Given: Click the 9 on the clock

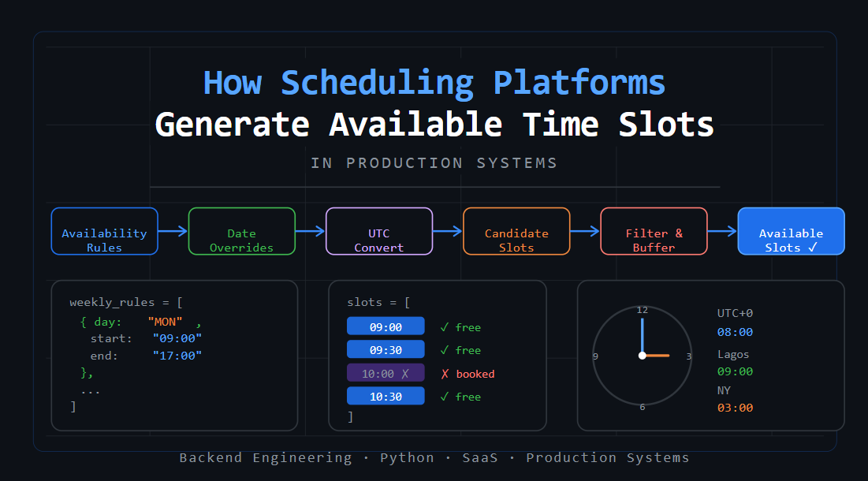Looking at the screenshot, I should point(596,356).
